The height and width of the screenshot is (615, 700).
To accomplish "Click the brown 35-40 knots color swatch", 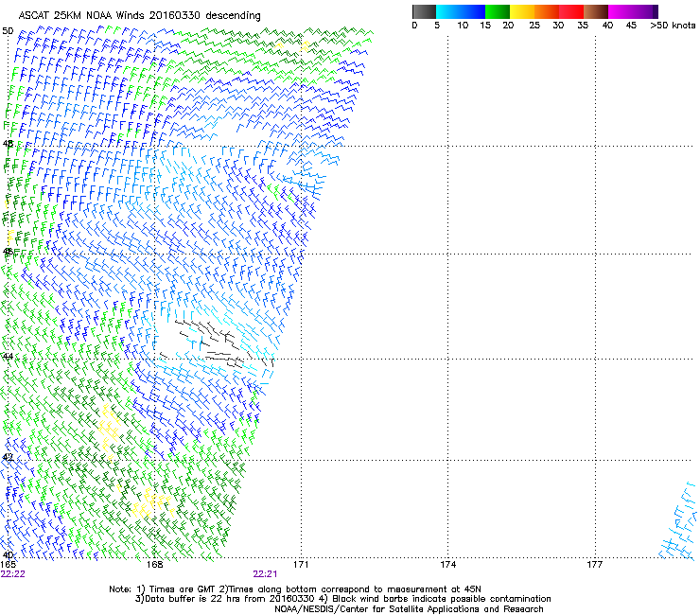I will [x=596, y=11].
